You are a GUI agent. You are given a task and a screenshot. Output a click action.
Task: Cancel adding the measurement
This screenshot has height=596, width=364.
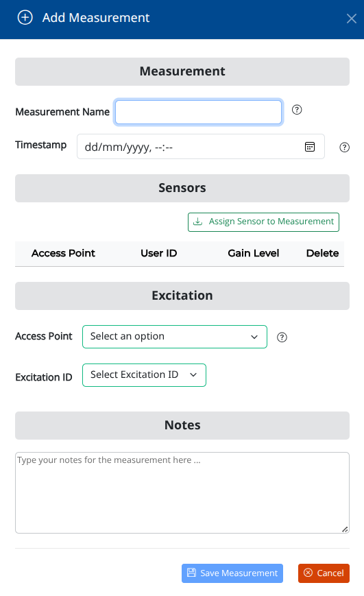(324, 573)
